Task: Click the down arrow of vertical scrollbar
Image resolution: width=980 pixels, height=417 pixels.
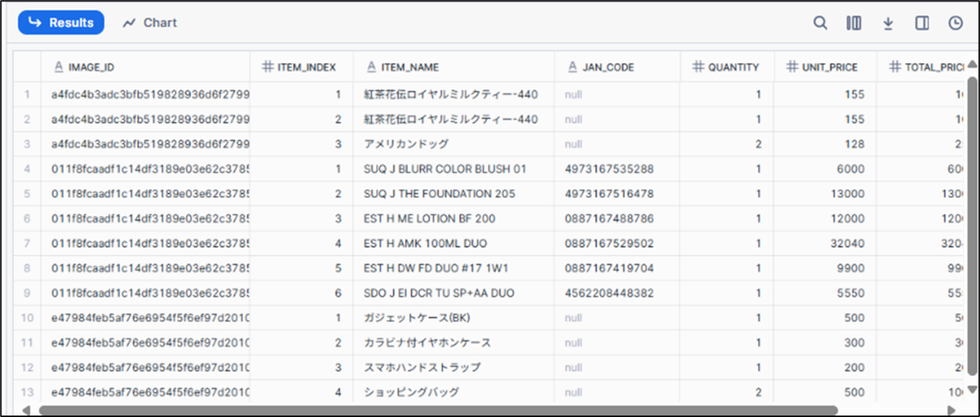Action: (972, 389)
